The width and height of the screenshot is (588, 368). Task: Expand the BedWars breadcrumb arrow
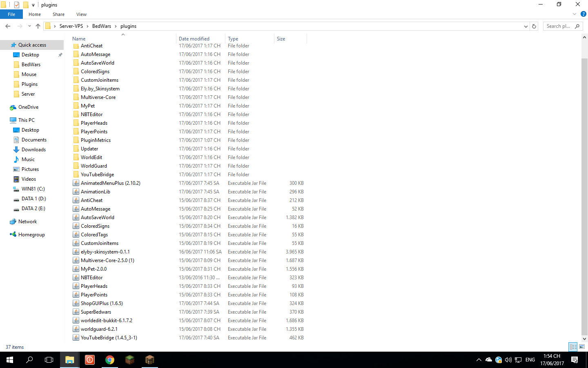(116, 26)
